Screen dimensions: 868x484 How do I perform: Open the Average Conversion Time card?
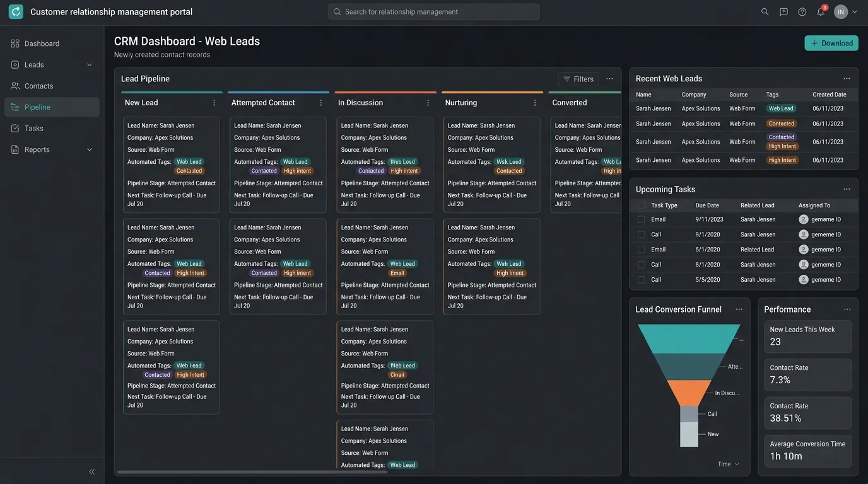tap(808, 451)
